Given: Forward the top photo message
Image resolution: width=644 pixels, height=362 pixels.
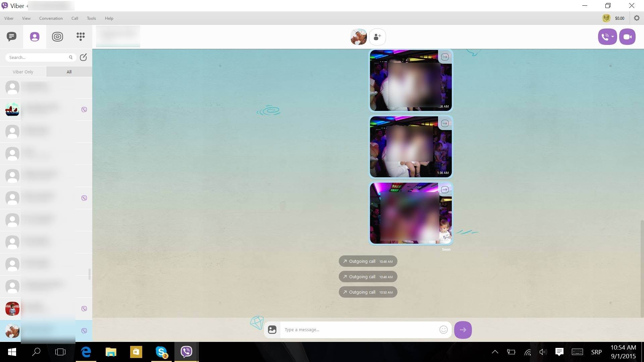Looking at the screenshot, I should point(445,57).
